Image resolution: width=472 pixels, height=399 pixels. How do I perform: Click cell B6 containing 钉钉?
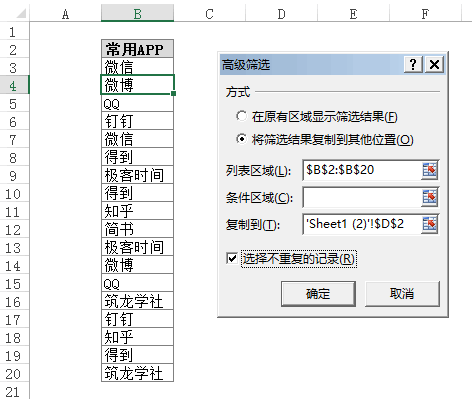[137, 121]
